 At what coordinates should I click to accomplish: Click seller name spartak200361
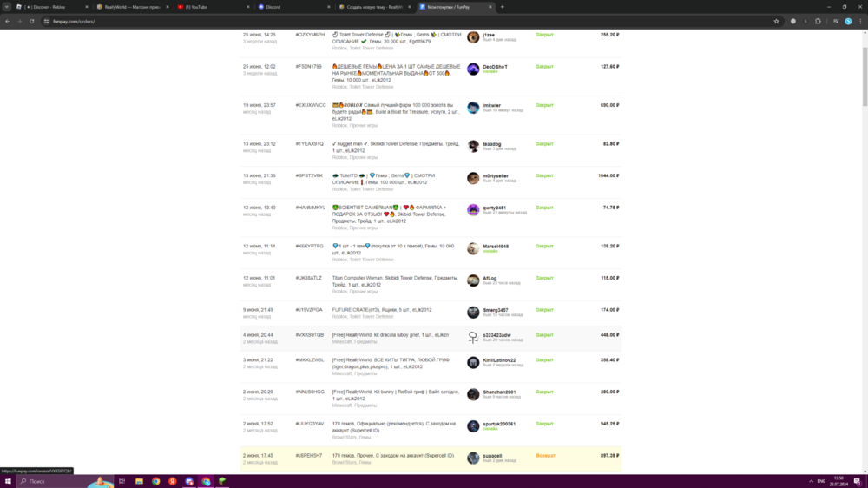(x=499, y=424)
